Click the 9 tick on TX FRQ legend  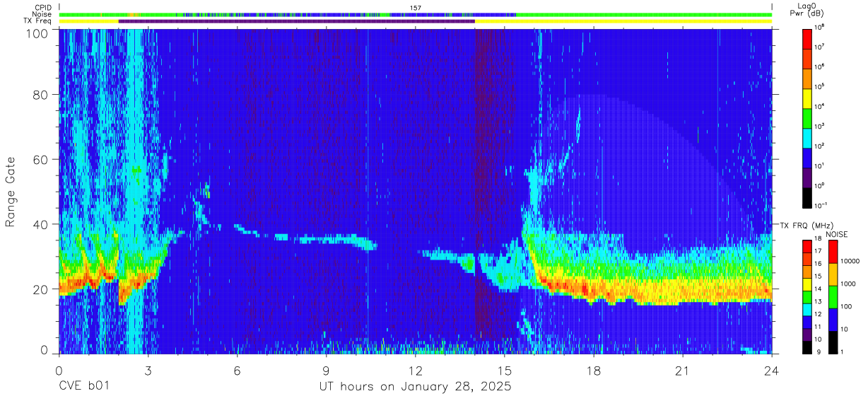tap(817, 351)
